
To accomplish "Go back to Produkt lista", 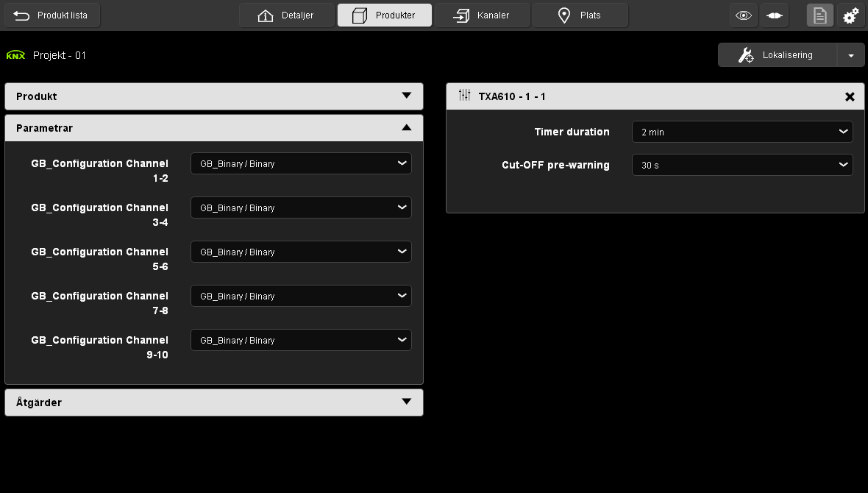I will (52, 15).
